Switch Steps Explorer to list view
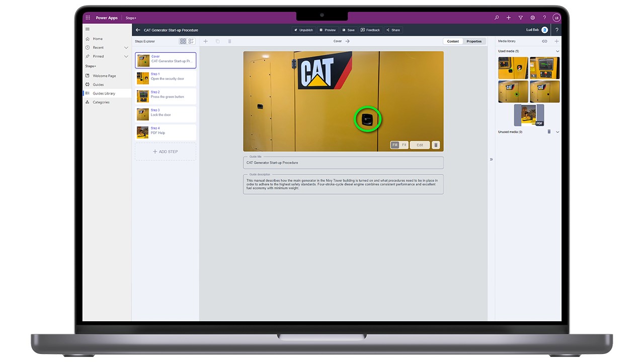The height and width of the screenshot is (362, 644). point(191,41)
